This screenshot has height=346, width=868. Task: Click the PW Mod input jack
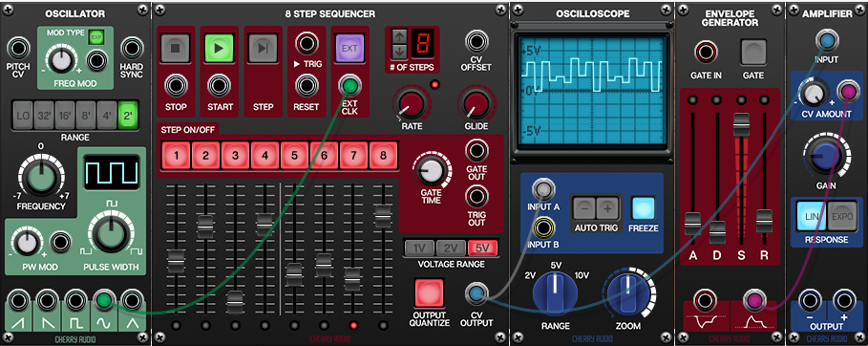coord(60,244)
